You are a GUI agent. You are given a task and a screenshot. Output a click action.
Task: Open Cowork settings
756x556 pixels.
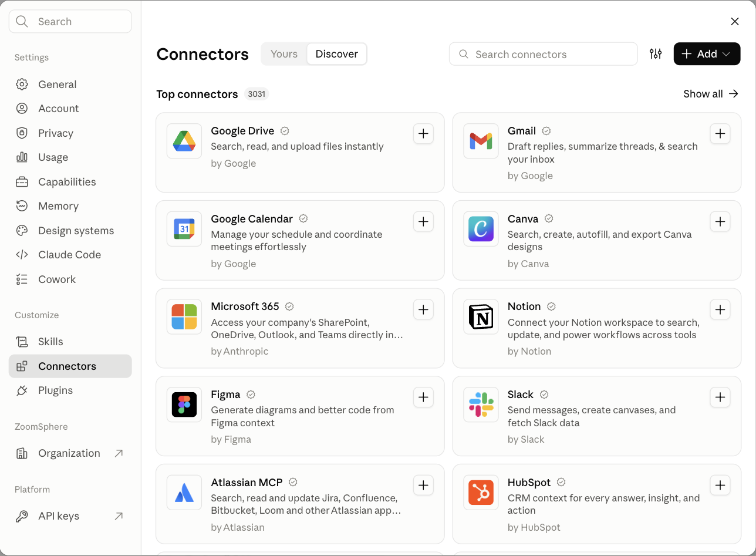click(70, 279)
